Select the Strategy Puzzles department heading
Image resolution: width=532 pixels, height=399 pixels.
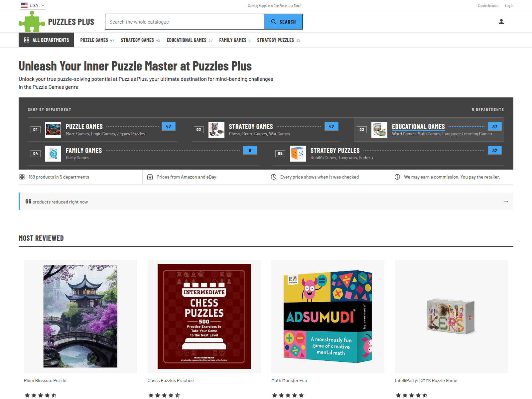[335, 151]
